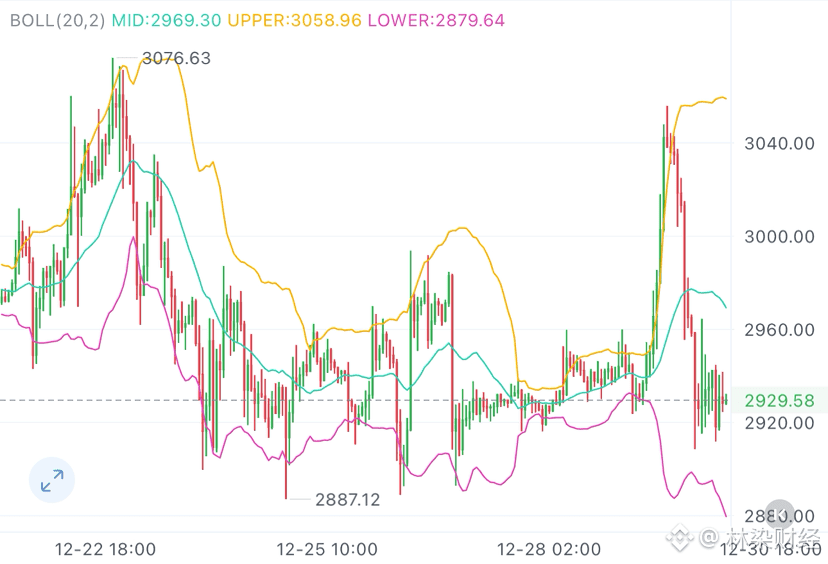
Task: Click the 3040.00 price axis label
Action: pos(779,143)
